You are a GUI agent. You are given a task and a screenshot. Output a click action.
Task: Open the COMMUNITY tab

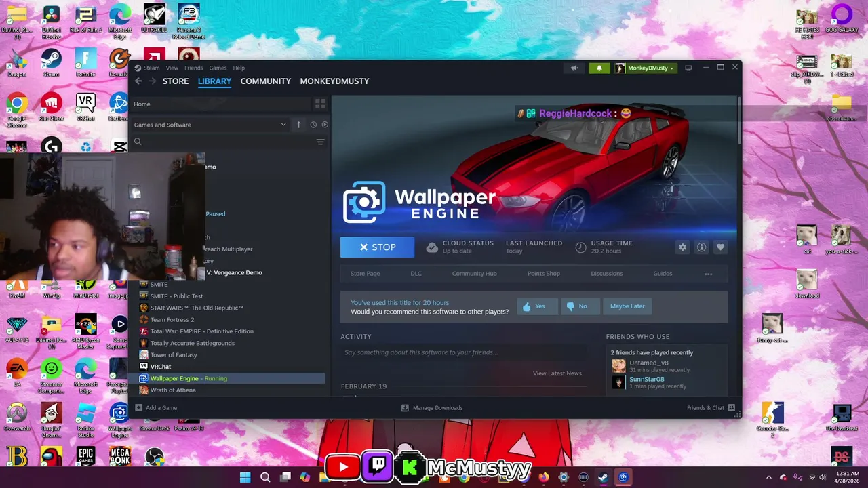[x=265, y=81]
